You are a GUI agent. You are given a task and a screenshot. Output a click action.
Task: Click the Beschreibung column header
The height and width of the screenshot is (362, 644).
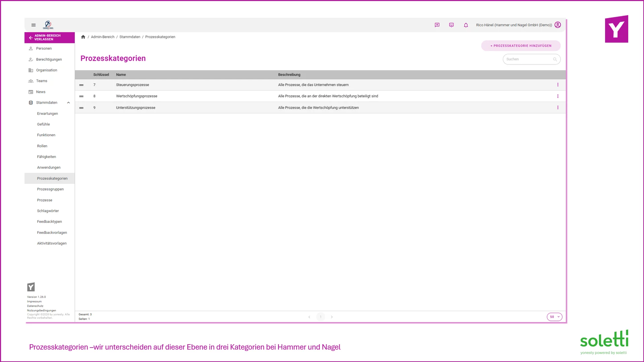[289, 75]
